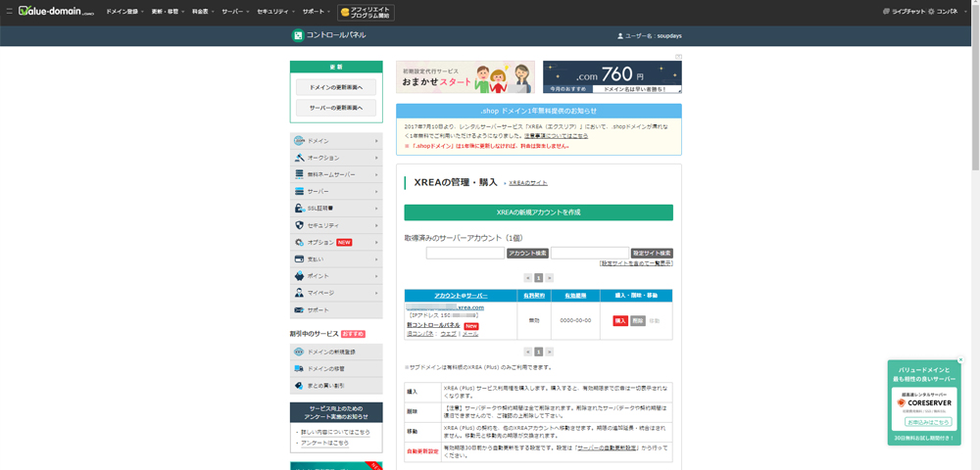980x470 pixels.
Task: Click the red 購入 button
Action: point(620,320)
